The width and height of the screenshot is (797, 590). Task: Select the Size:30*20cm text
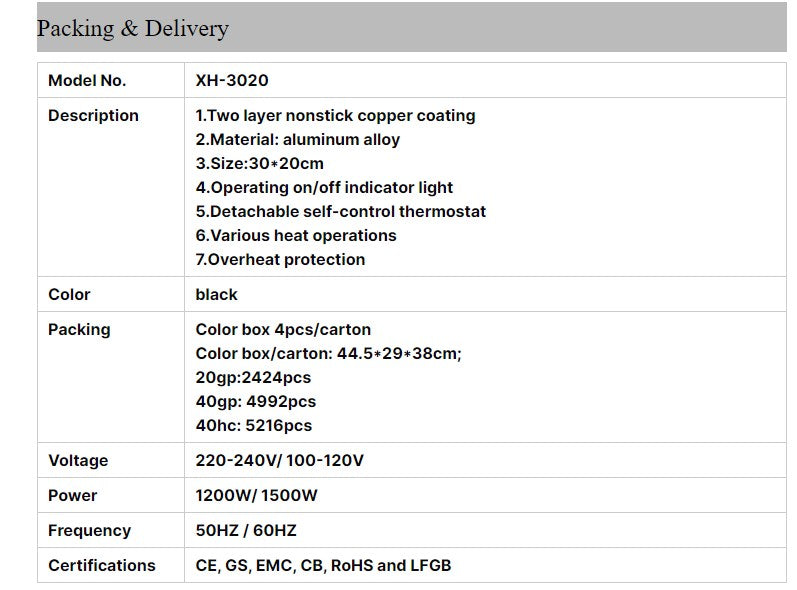coord(260,164)
